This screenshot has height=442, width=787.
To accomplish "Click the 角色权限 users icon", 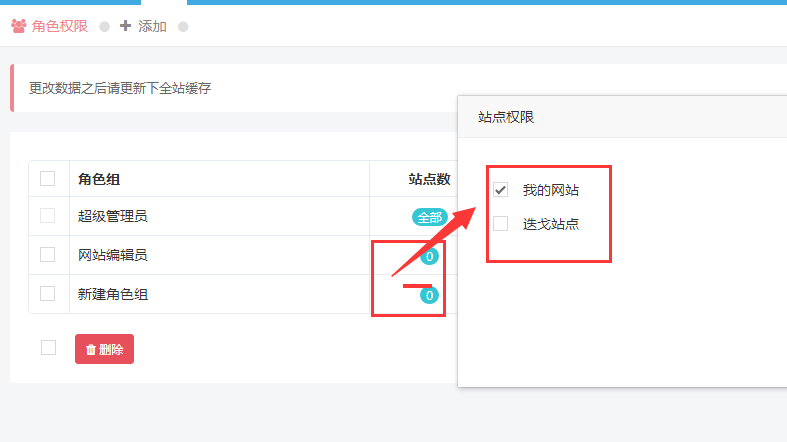I will (x=19, y=26).
